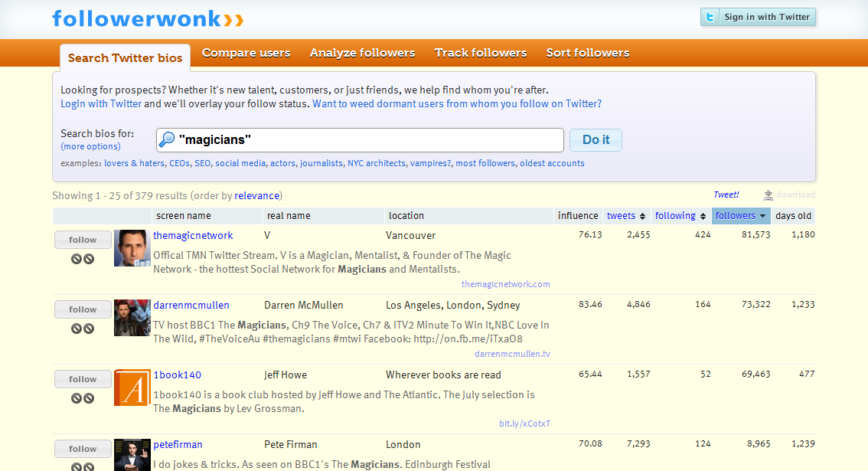Image resolution: width=868 pixels, height=471 pixels.
Task: Try the CEOs example search
Action: point(179,163)
